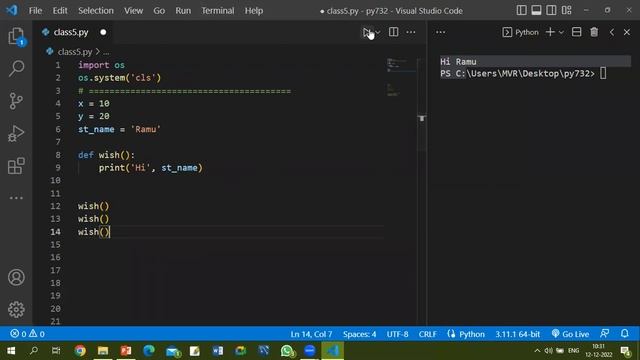Show additional views ellipsis in activity bar
The width and height of the screenshot is (640, 360).
[16, 198]
